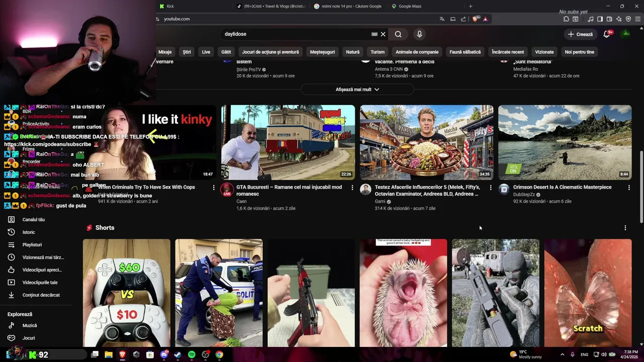Click the YouTube search magnifier button

398,34
